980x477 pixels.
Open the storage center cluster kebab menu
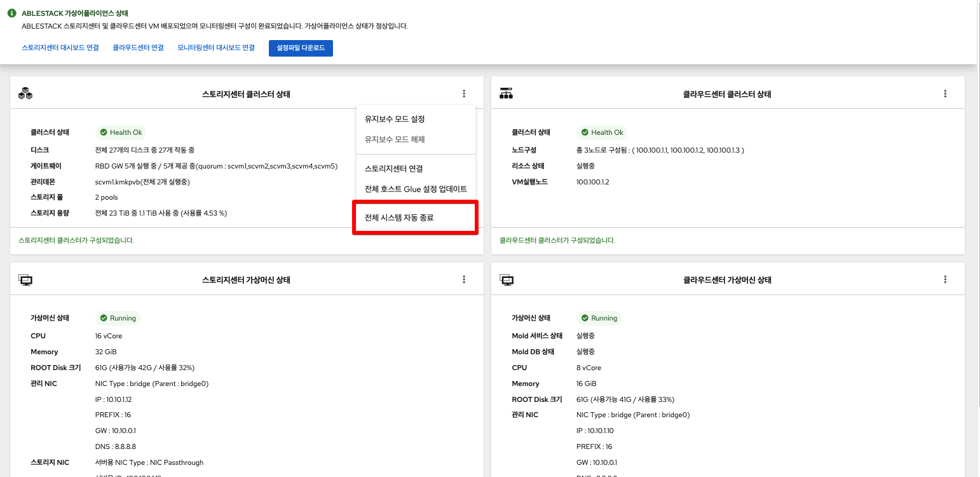pyautogui.click(x=464, y=94)
